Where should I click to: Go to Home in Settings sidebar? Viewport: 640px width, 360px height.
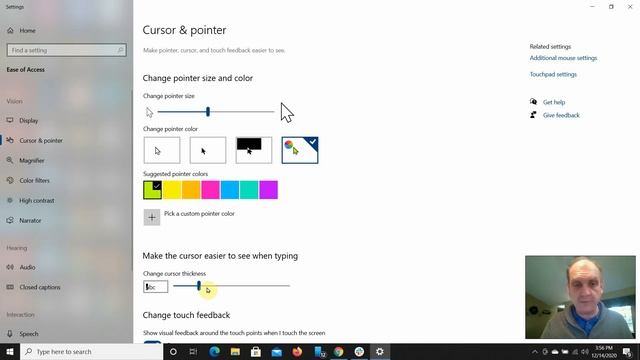tap(27, 31)
